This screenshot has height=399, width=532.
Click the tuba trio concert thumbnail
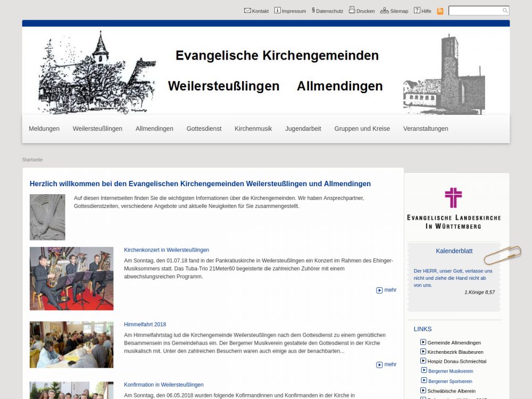(x=71, y=278)
